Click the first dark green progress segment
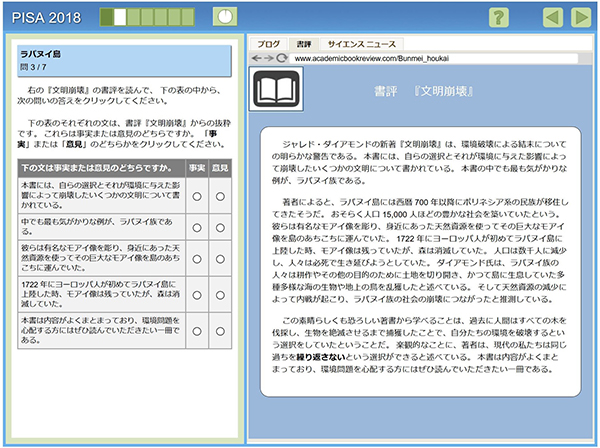600x448 pixels. click(106, 17)
